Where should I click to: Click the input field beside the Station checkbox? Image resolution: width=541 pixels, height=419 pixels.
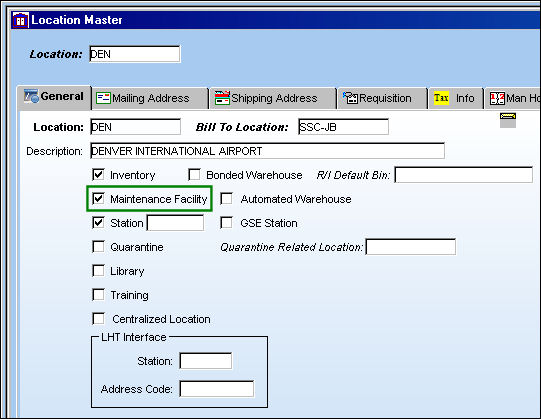[175, 223]
